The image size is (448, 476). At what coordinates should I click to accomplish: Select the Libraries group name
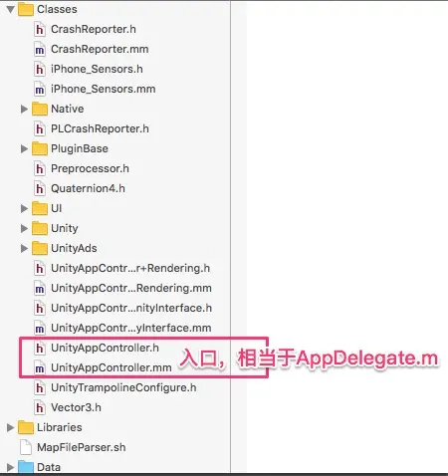[x=60, y=427]
